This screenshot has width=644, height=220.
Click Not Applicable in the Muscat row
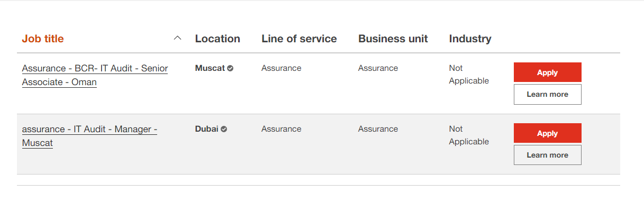tap(469, 75)
